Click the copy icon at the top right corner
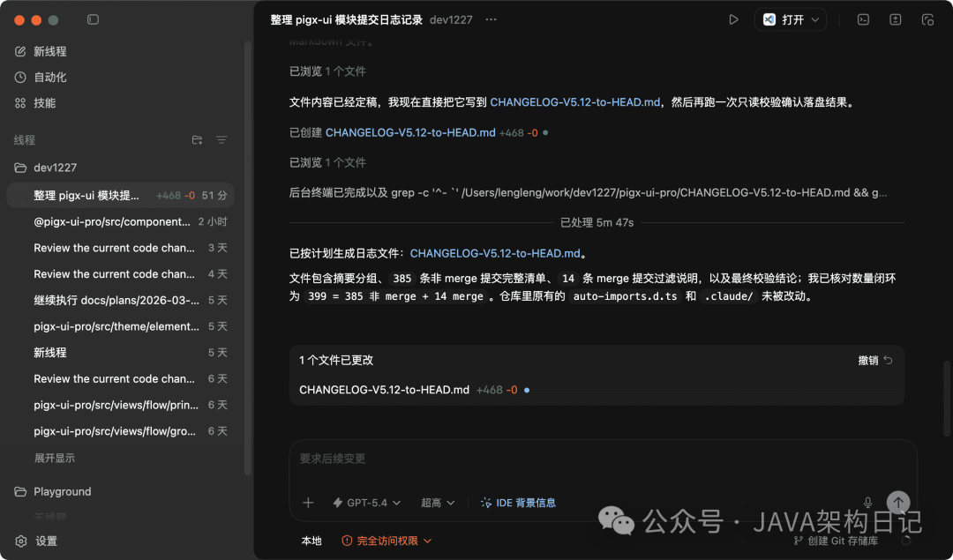Viewport: 953px width, 560px height. pos(928,19)
